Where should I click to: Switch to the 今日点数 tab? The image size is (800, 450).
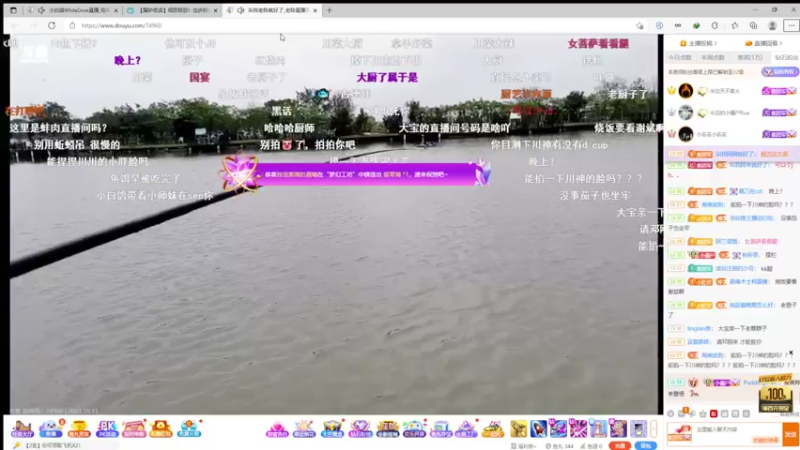[680, 58]
